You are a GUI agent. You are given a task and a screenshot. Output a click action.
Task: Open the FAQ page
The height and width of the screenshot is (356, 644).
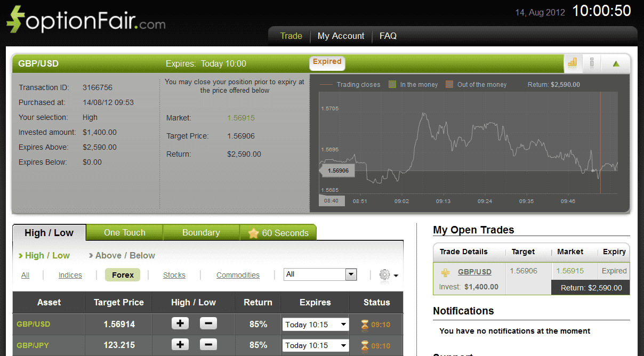click(388, 36)
